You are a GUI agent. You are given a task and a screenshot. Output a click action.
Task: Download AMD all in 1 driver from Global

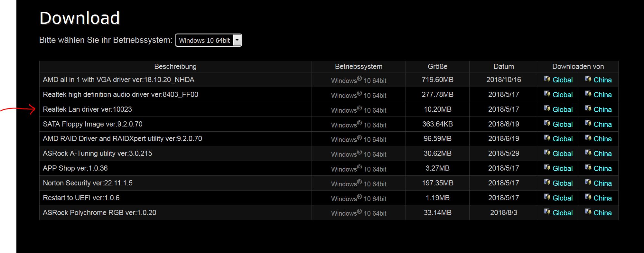coord(563,80)
